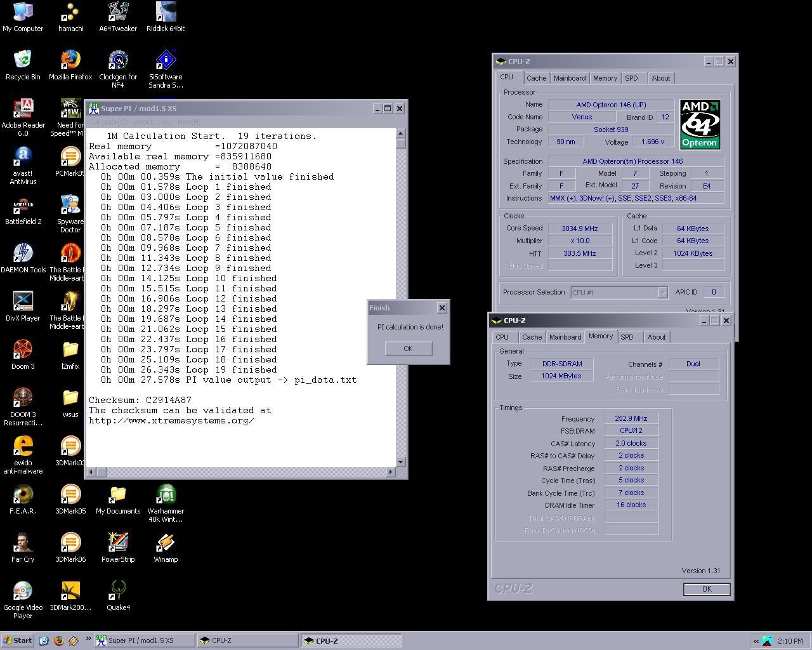This screenshot has height=650, width=812.
Task: Click memory Frequency value 252.9 MHz
Action: pyautogui.click(x=631, y=419)
